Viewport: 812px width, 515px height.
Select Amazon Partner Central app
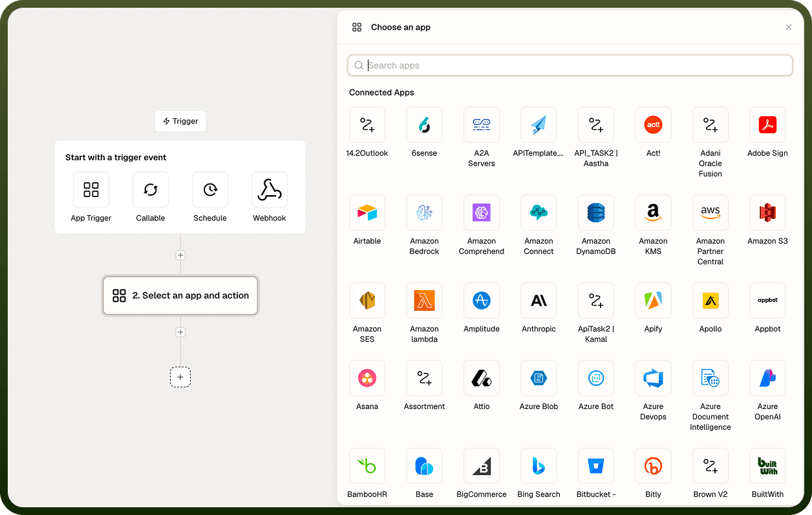pos(710,213)
